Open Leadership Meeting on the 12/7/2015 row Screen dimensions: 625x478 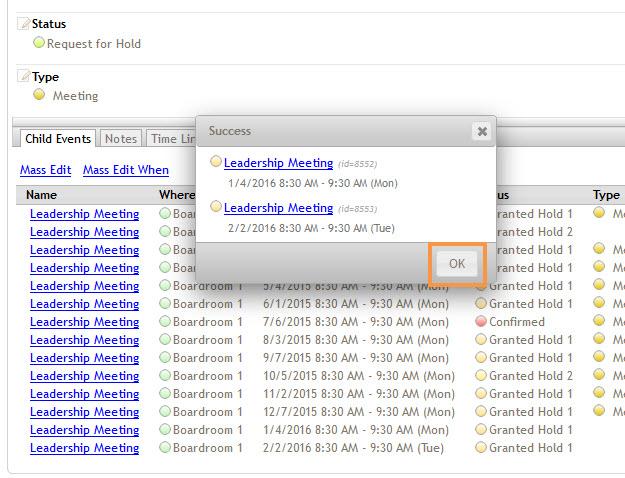pyautogui.click(x=85, y=412)
